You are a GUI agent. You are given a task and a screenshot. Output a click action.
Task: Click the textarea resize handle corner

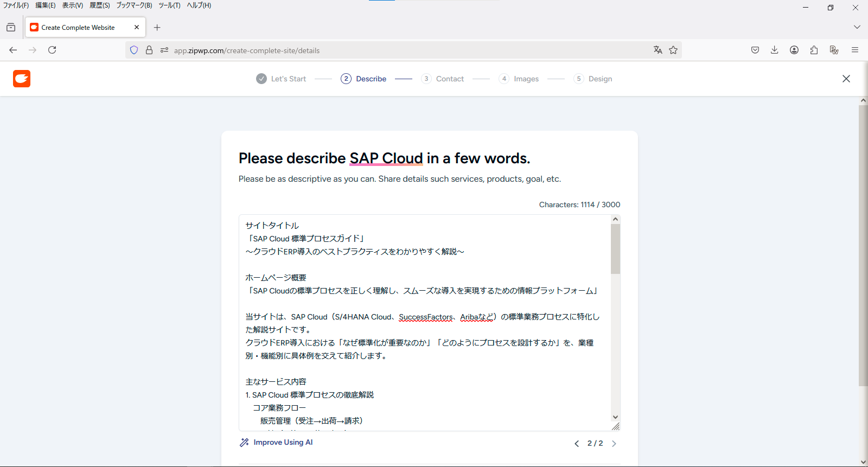pos(616,426)
